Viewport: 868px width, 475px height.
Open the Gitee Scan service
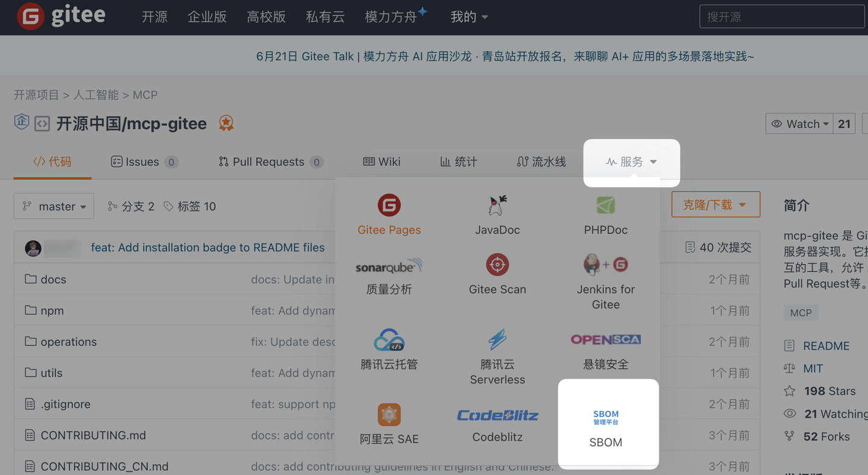click(497, 274)
